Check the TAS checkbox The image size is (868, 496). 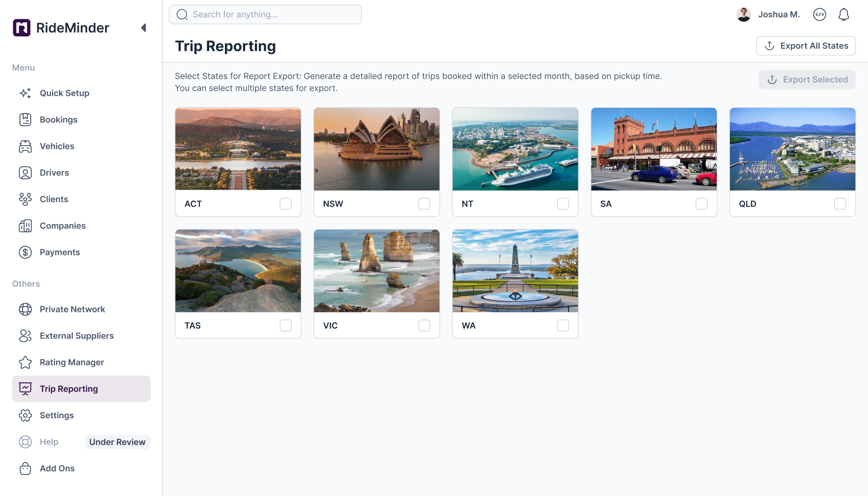pos(286,325)
